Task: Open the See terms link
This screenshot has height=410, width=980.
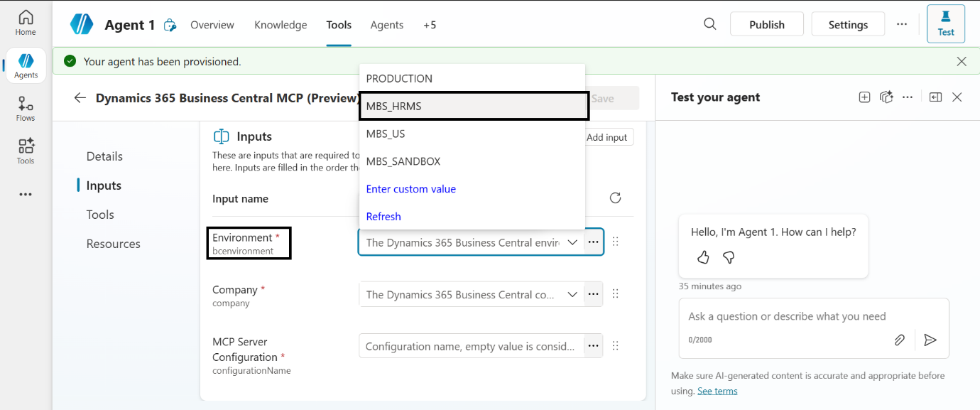Action: tap(717, 390)
